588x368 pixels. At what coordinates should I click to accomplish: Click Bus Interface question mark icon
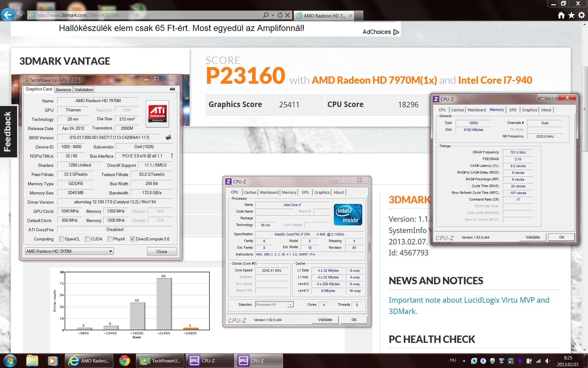(x=172, y=156)
